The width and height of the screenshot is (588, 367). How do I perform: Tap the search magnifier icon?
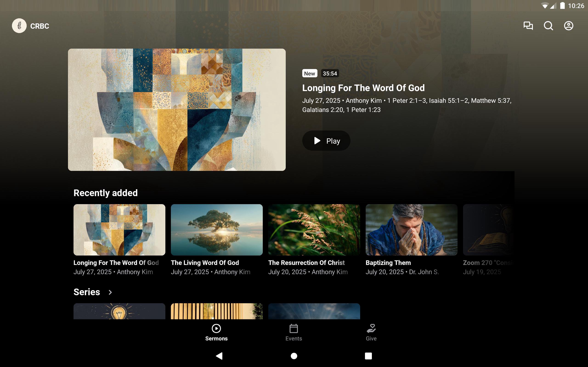tap(548, 26)
